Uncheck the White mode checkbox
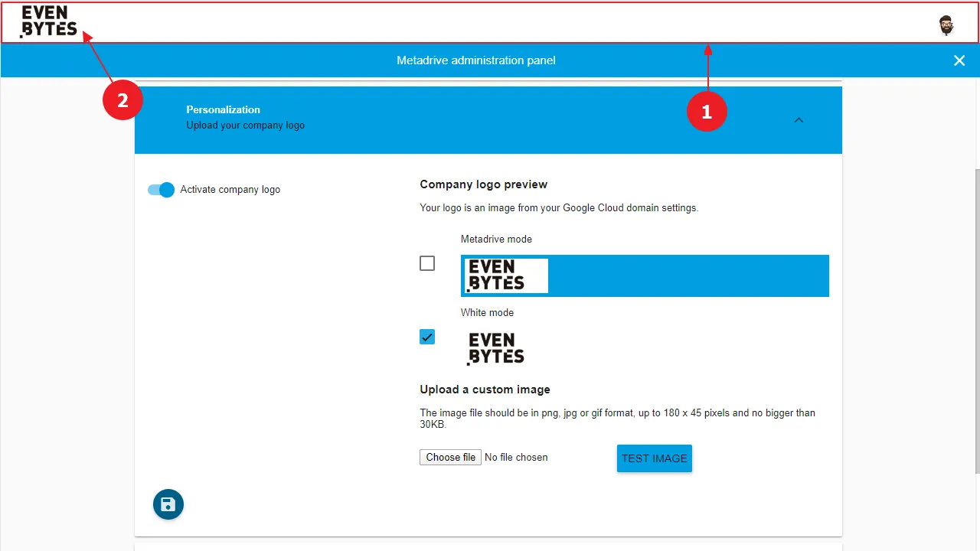 point(427,337)
